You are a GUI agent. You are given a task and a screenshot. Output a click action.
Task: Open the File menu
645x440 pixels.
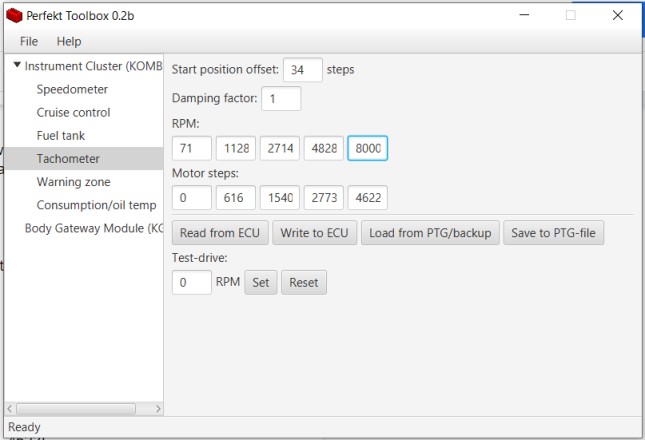(29, 42)
